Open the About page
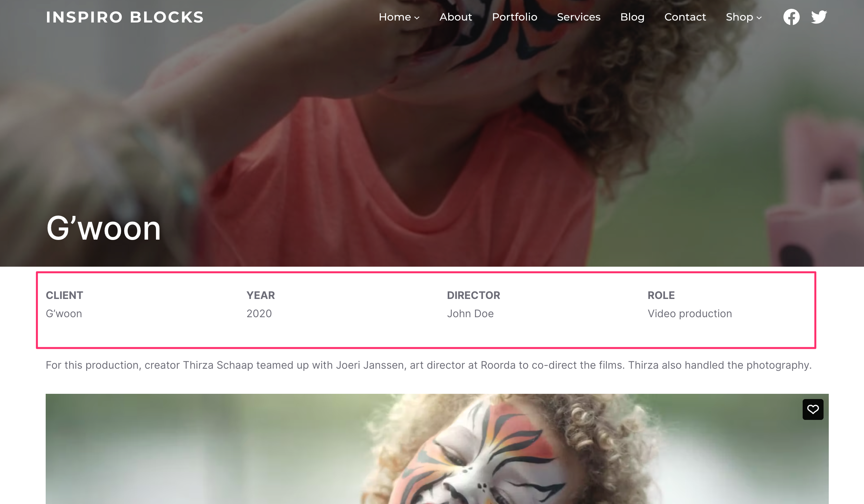The width and height of the screenshot is (864, 504). click(x=456, y=17)
